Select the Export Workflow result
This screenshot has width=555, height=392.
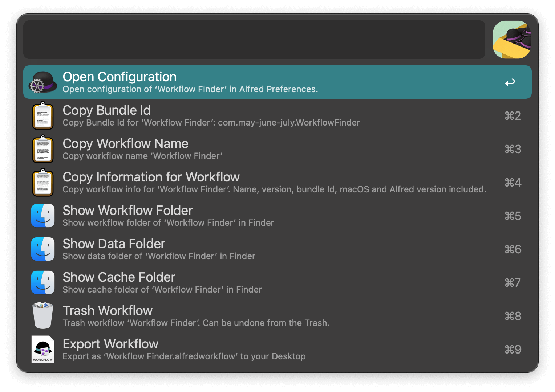click(277, 349)
